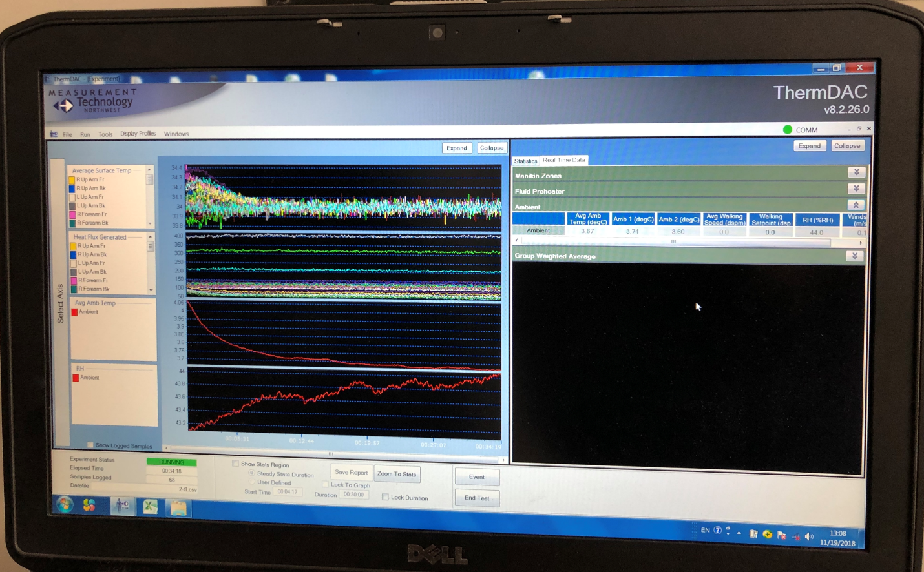Open the network signal tray icon
Image resolution: width=924 pixels, height=572 pixels.
pyautogui.click(x=796, y=536)
